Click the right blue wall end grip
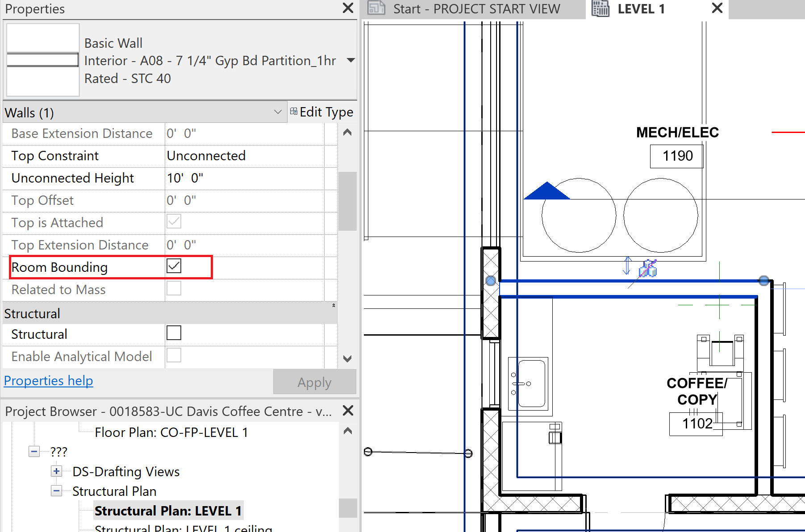Screen dimensions: 805x532 [764, 281]
